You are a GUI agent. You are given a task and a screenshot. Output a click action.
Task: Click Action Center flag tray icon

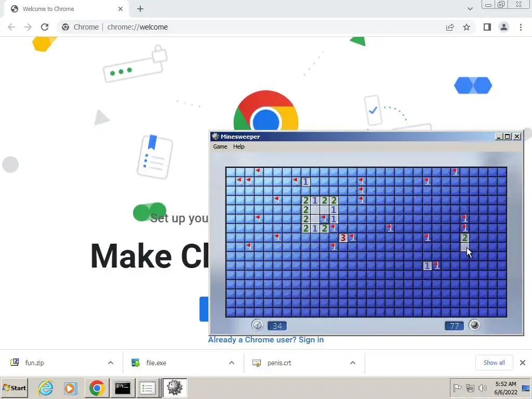point(457,388)
